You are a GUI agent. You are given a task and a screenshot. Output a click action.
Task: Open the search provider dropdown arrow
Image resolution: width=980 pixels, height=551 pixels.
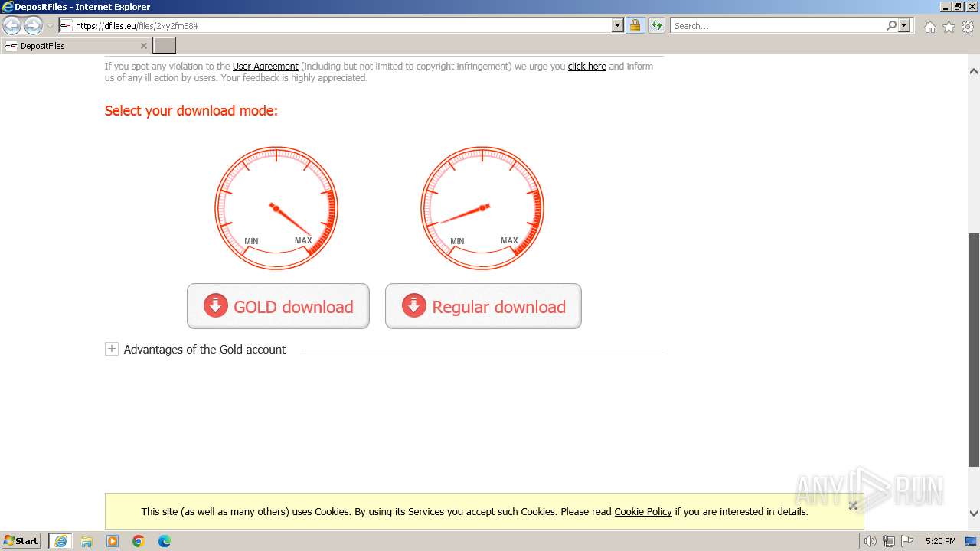click(904, 26)
